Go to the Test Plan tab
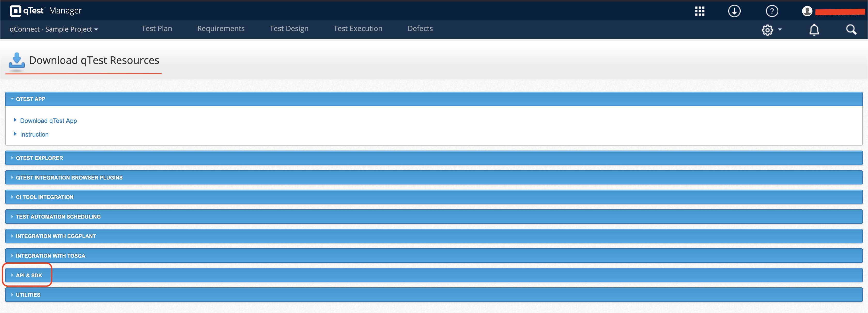This screenshot has height=313, width=868. (157, 29)
